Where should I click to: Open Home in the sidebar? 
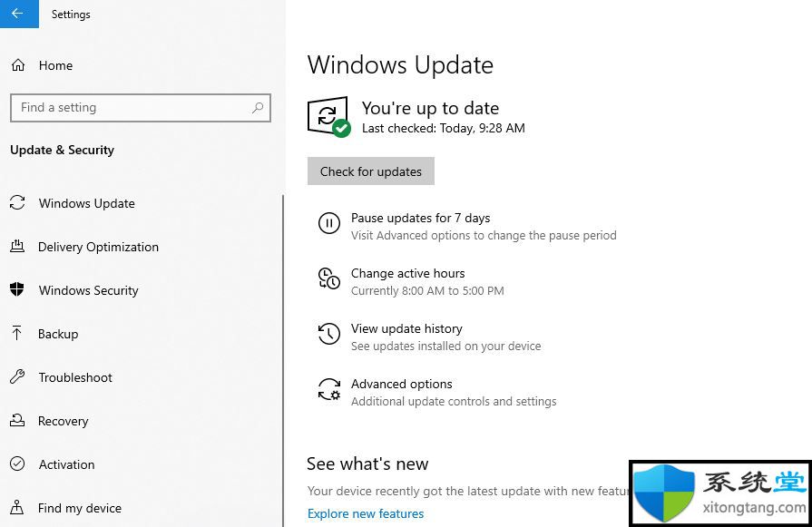pos(55,65)
